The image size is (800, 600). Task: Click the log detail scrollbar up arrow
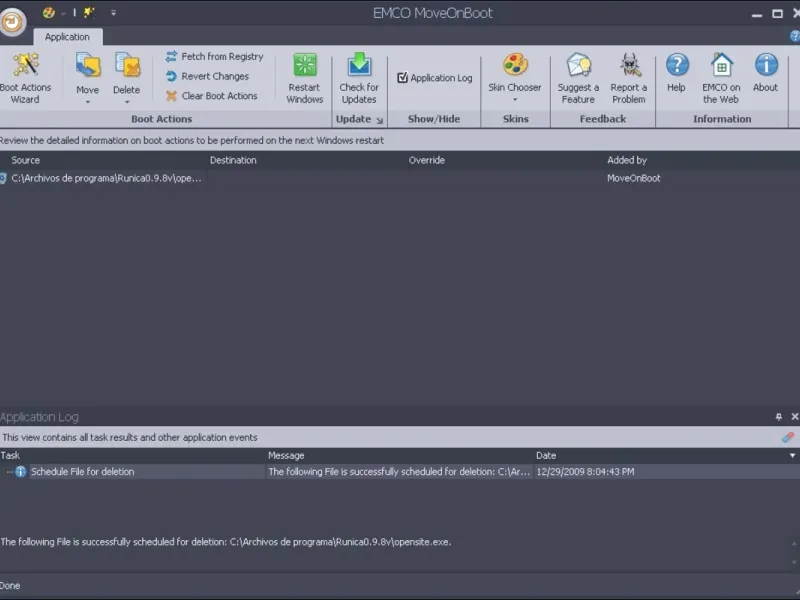tap(794, 543)
